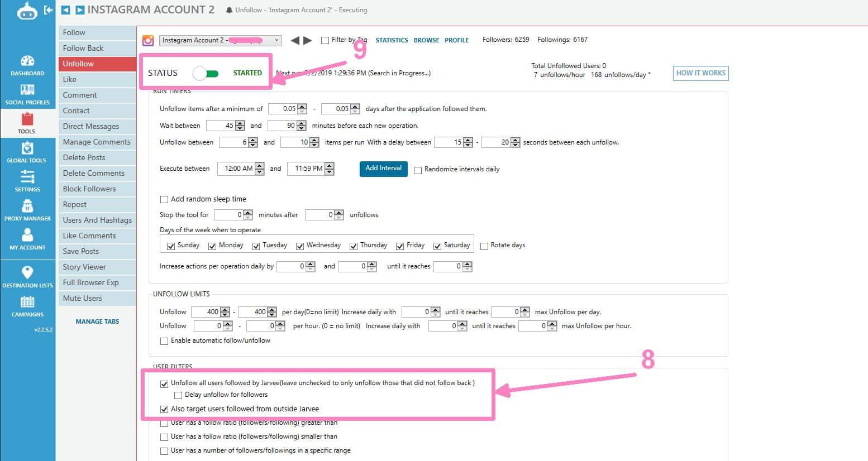Click stepper on first Unfollow 400 per day field
Image resolution: width=868 pixels, height=461 pixels.
point(225,312)
